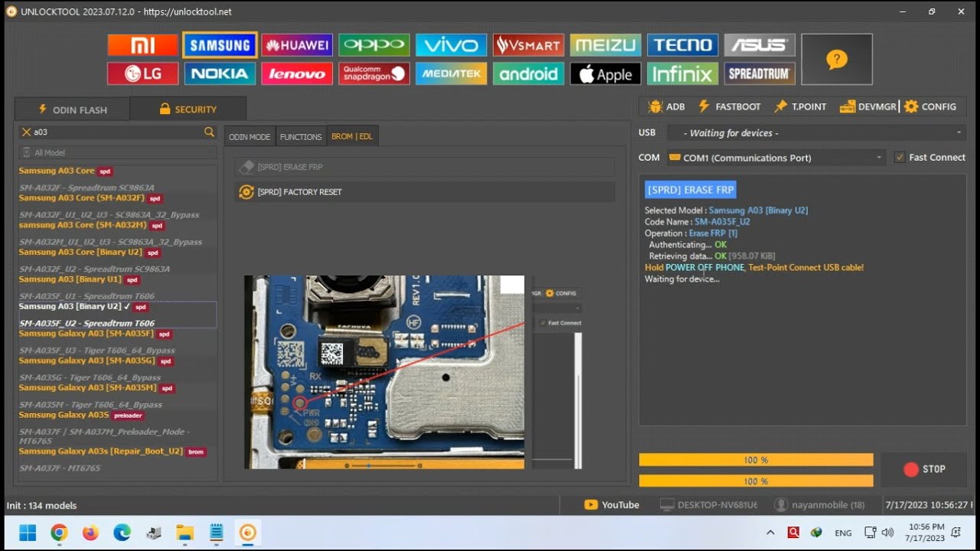
Task: Switch to the SECURITY tab
Action: [188, 109]
